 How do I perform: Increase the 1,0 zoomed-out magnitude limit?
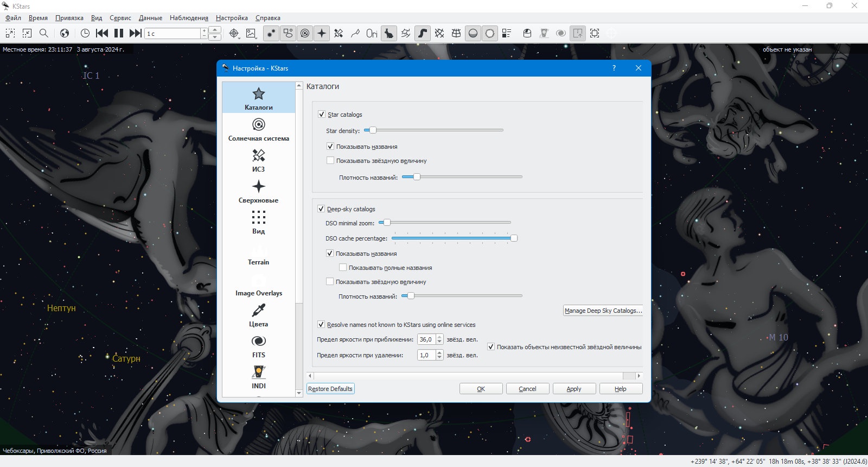pyautogui.click(x=439, y=352)
